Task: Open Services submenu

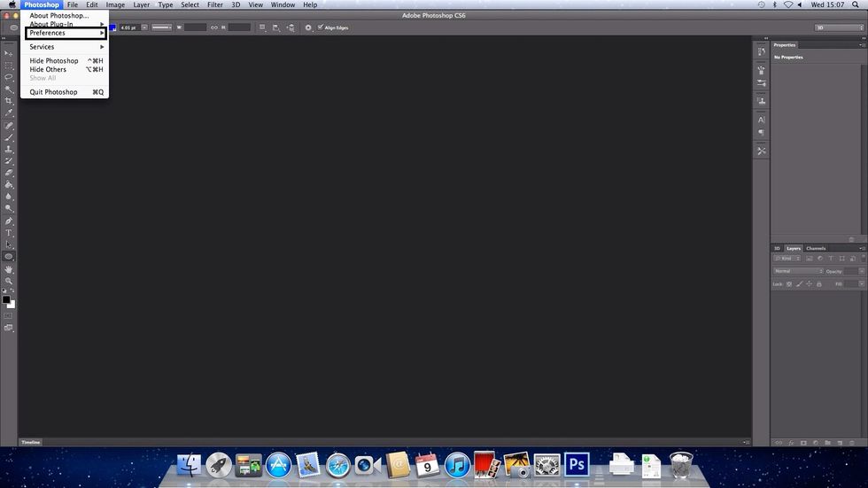Action: point(65,47)
